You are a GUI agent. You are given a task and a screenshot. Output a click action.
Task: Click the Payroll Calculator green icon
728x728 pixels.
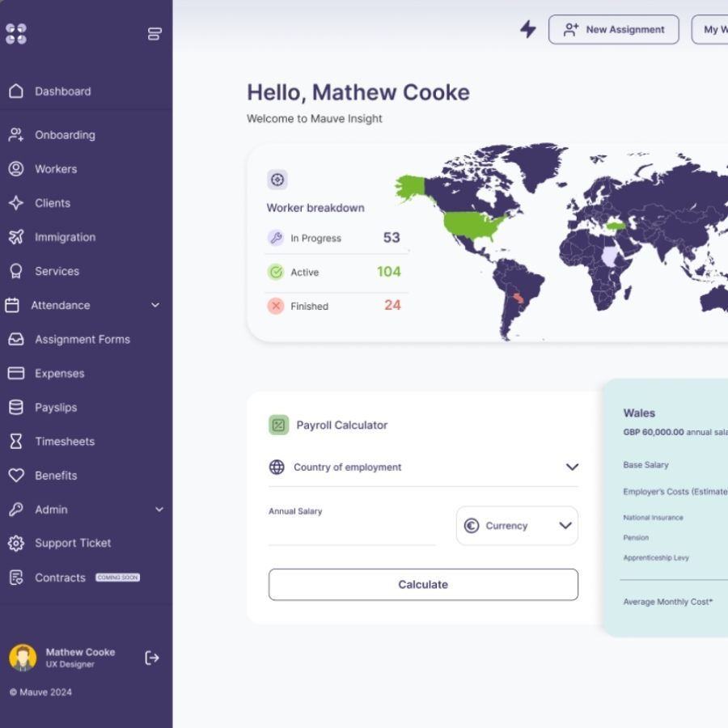coord(278,425)
